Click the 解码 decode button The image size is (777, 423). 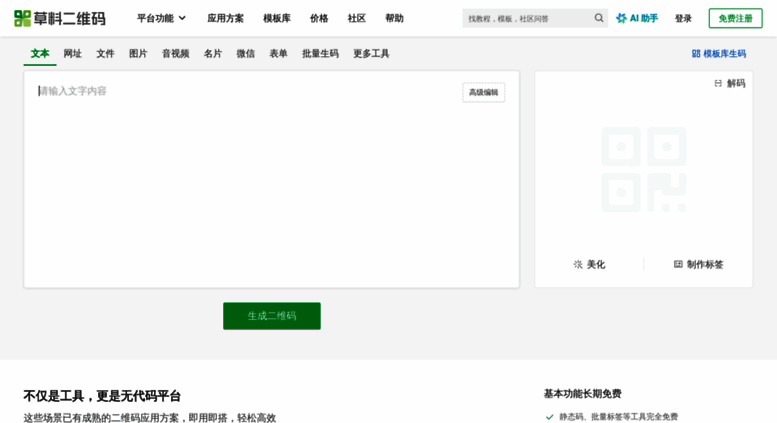730,83
